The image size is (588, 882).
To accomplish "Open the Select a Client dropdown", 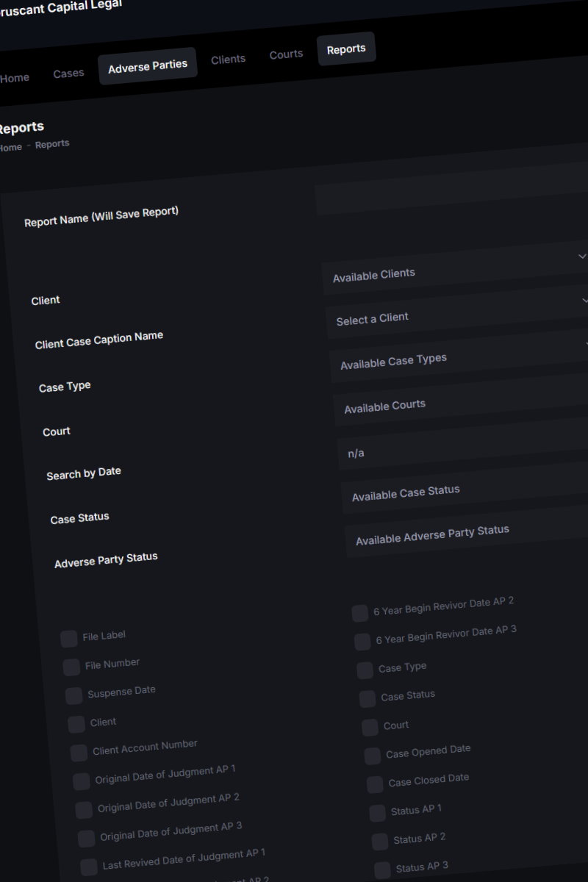I will [x=458, y=311].
